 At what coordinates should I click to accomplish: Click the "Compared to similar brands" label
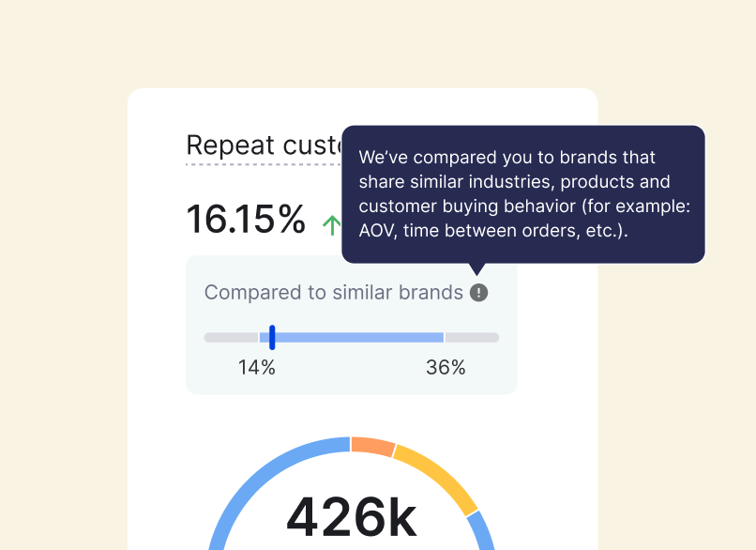(x=334, y=293)
